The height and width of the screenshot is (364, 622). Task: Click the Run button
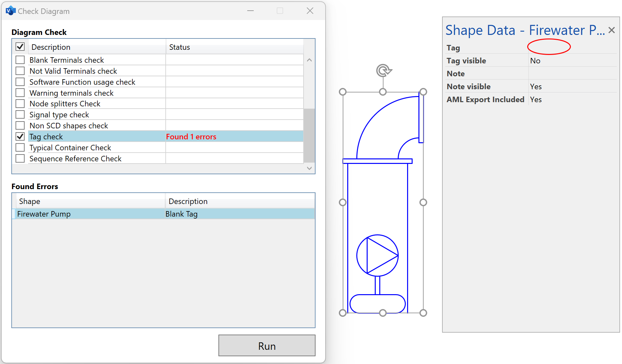click(267, 346)
